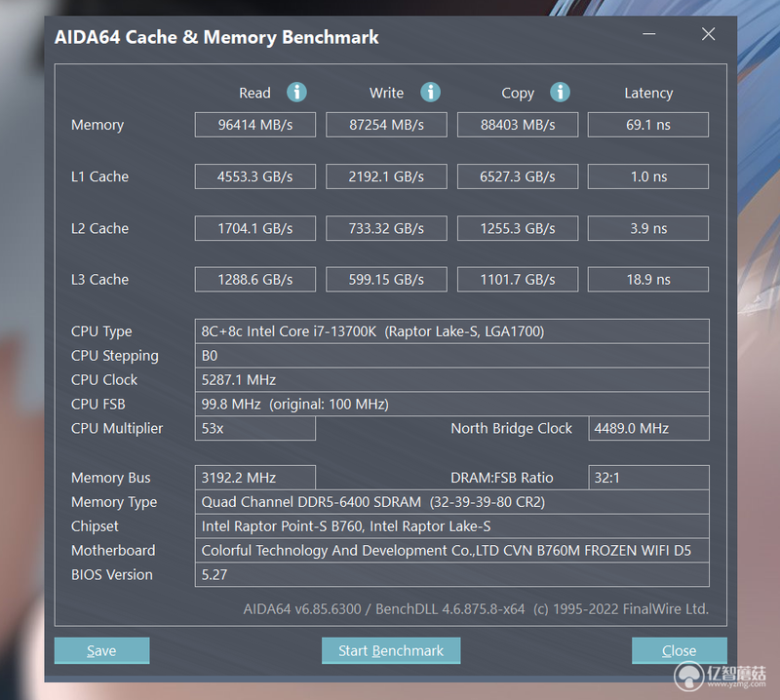Click L3 Cache copy value 1101.7 GB/s

click(x=518, y=280)
